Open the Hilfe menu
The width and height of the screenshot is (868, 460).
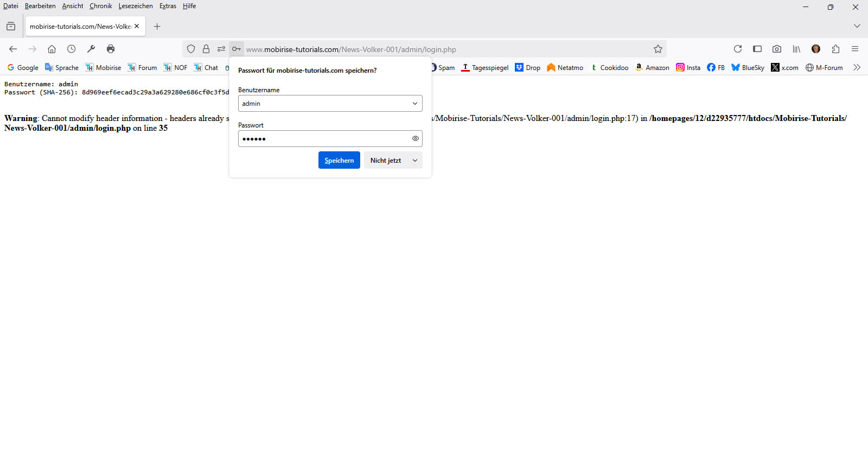coord(189,6)
